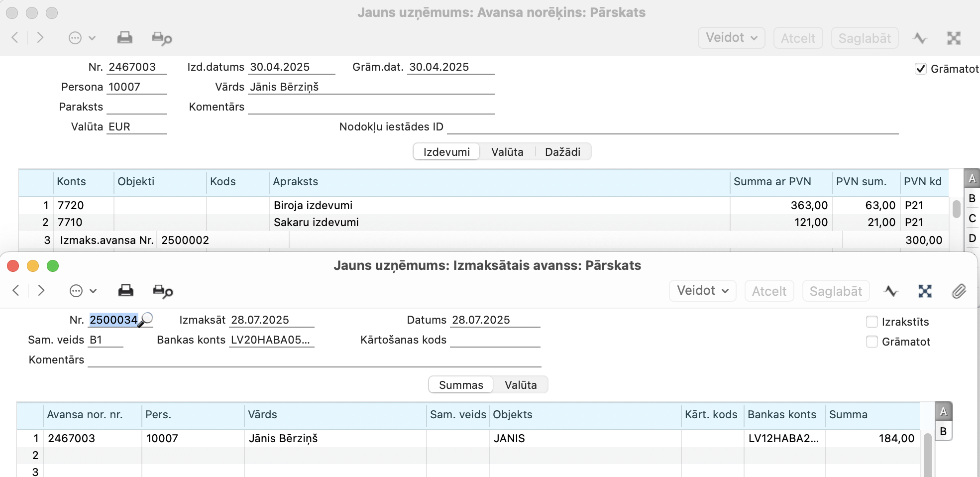
Task: Open record history icon in Izmaksātais avanss window
Action: click(891, 291)
